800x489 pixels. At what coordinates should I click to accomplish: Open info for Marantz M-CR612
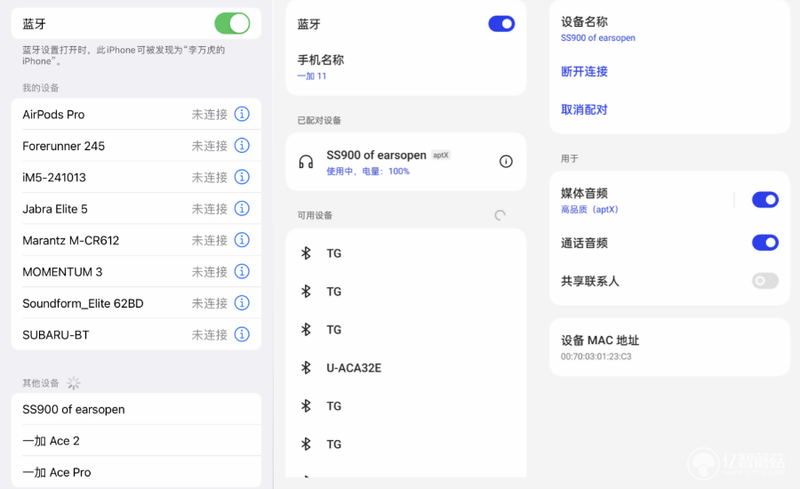(242, 240)
